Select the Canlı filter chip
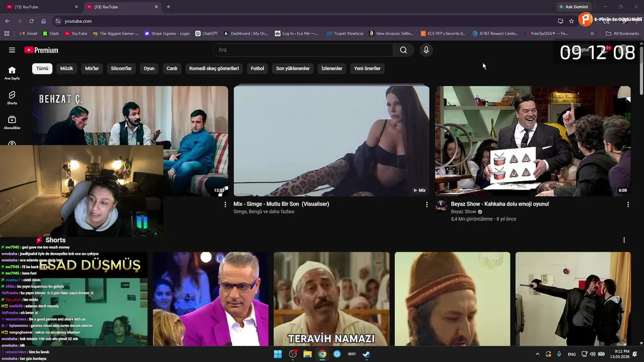The height and width of the screenshot is (362, 644). tap(172, 68)
